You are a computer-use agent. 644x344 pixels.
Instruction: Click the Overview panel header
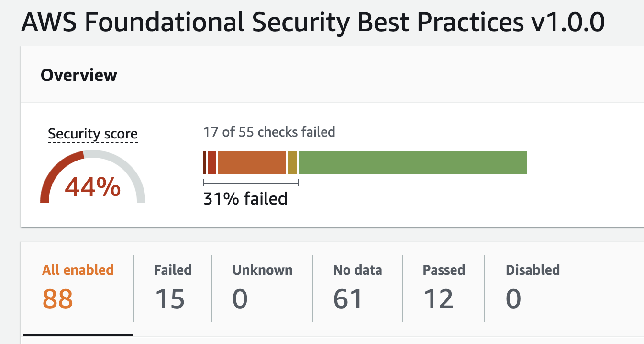(79, 75)
